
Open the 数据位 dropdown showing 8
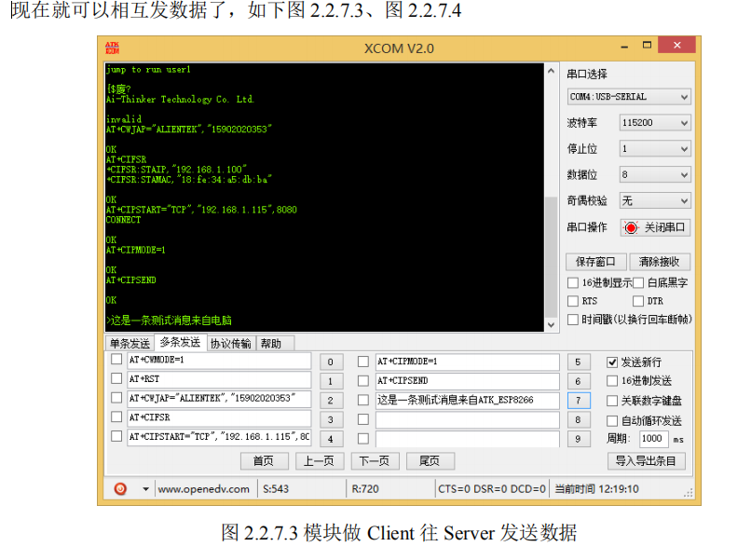655,174
